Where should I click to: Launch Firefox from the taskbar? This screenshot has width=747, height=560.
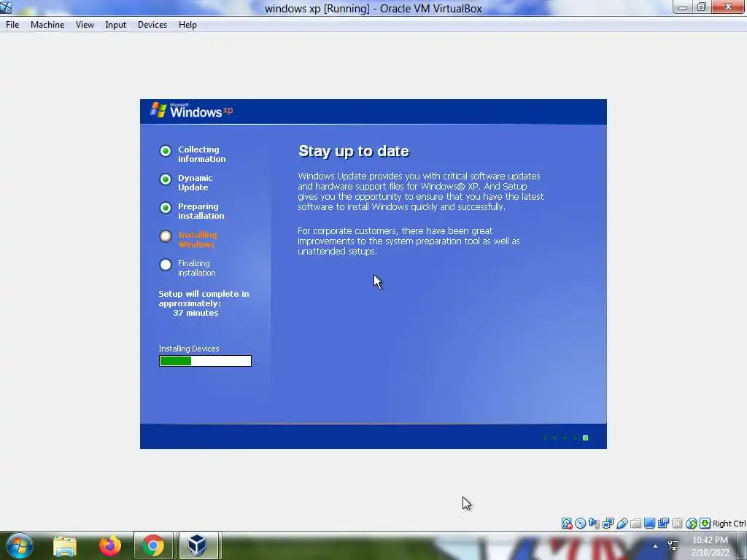pyautogui.click(x=110, y=545)
